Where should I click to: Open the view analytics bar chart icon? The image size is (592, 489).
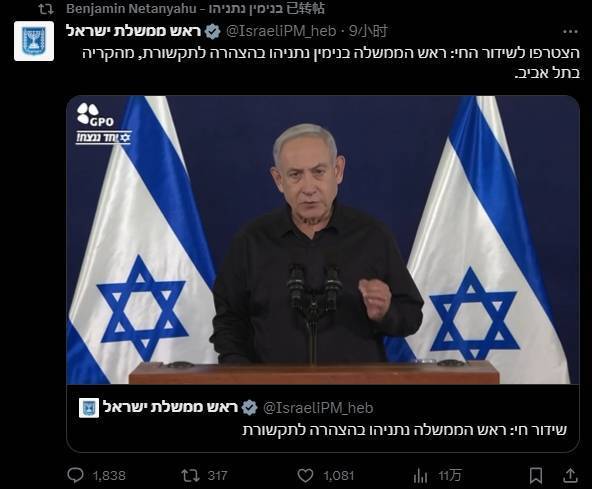click(x=420, y=476)
